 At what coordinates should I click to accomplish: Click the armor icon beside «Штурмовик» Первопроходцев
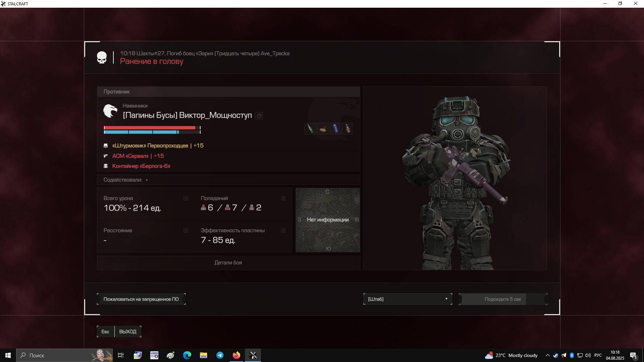[106, 145]
